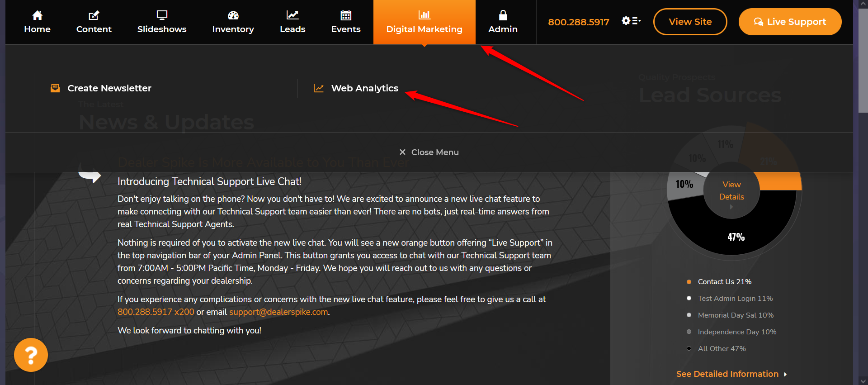The image size is (868, 385).
Task: Open the Admin menu label
Action: click(503, 29)
